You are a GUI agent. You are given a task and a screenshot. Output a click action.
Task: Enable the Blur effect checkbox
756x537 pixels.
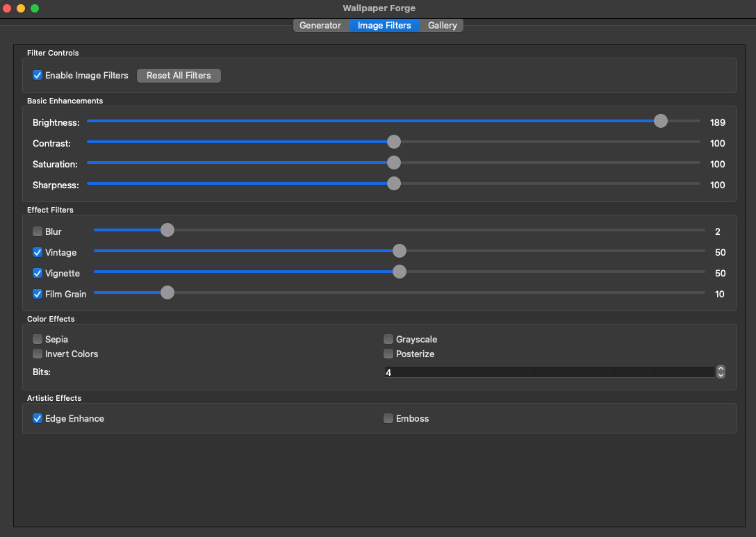[x=38, y=231]
